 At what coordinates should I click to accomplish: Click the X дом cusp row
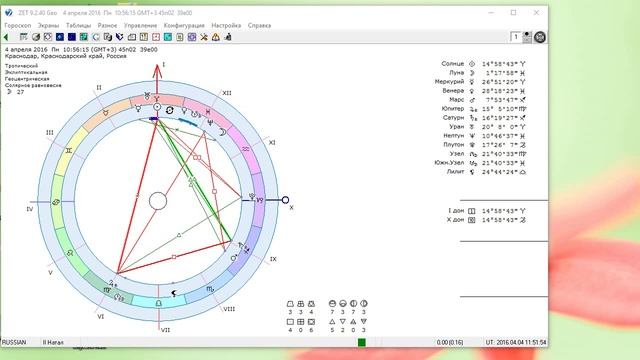pyautogui.click(x=487, y=220)
